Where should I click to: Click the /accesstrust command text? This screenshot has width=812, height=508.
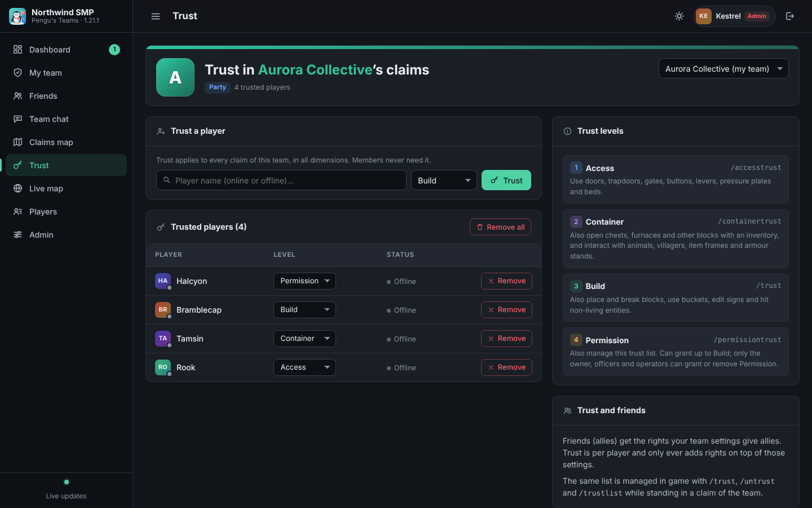click(756, 168)
